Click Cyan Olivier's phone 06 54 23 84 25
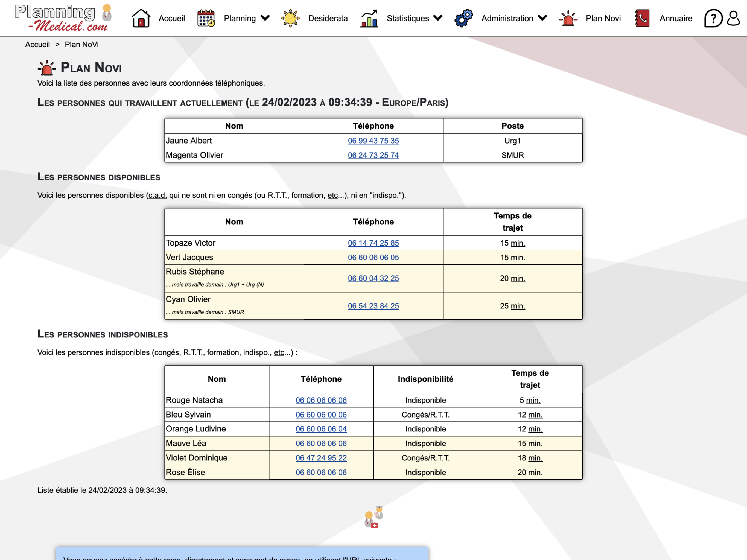Screen dimensions: 747x560 [373, 306]
